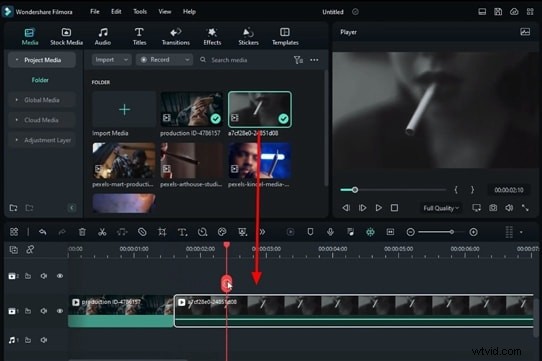
Task: Open the Record dropdown
Action: pyautogui.click(x=164, y=60)
